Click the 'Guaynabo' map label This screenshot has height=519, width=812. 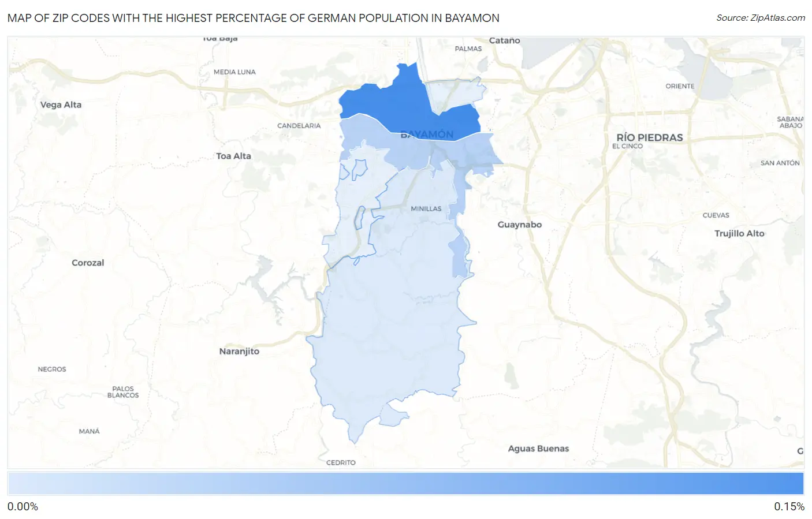(520, 225)
